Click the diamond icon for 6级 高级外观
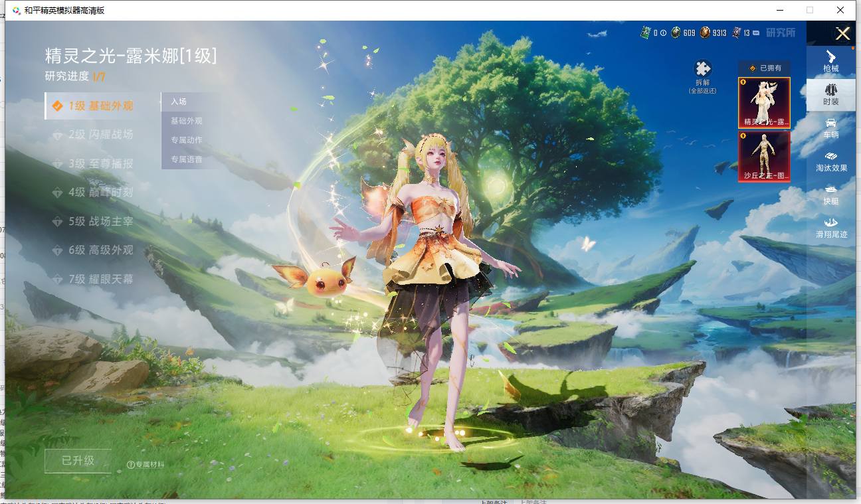Image resolution: width=861 pixels, height=504 pixels. coord(58,250)
